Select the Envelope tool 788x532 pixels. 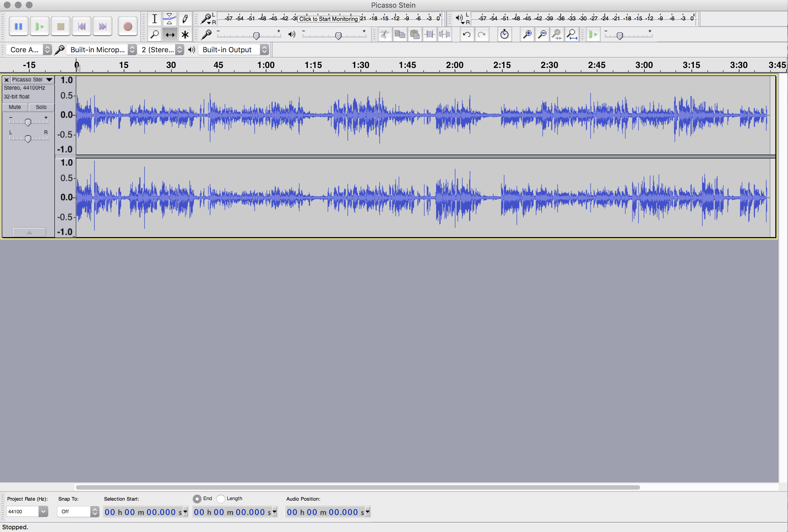click(x=170, y=19)
